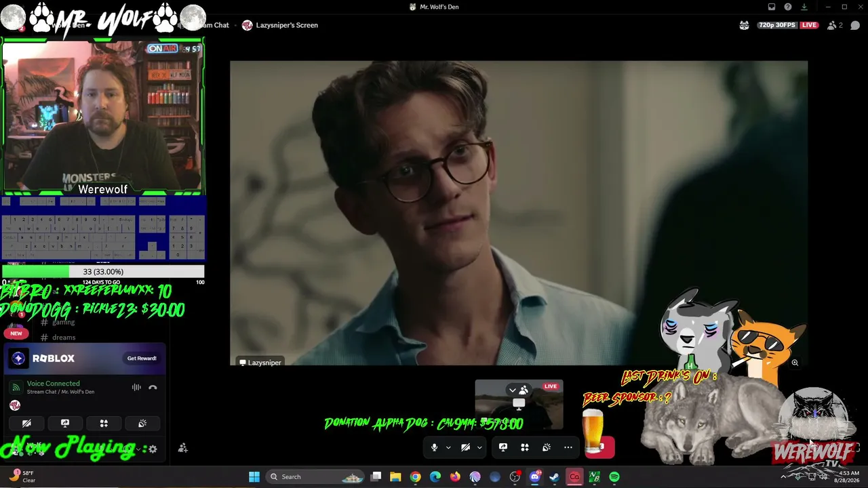Open more options ellipsis in call bar
This screenshot has height=488, width=868.
[x=568, y=447]
